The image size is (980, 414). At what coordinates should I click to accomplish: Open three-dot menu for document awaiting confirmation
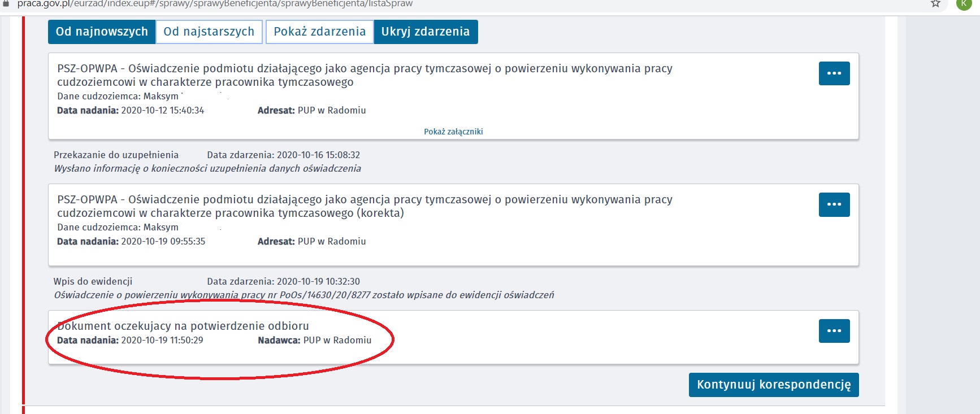834,331
